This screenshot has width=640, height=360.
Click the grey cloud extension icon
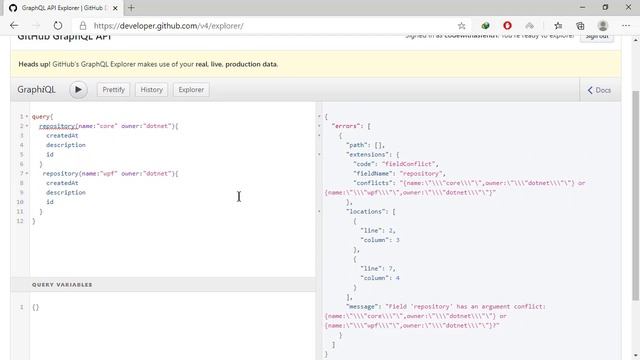click(529, 26)
